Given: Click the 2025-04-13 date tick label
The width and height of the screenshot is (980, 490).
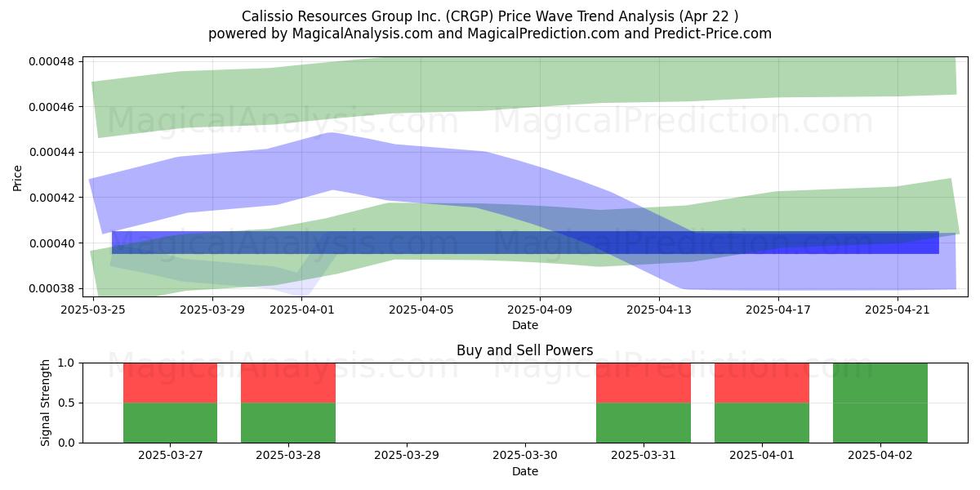Looking at the screenshot, I should tap(660, 310).
